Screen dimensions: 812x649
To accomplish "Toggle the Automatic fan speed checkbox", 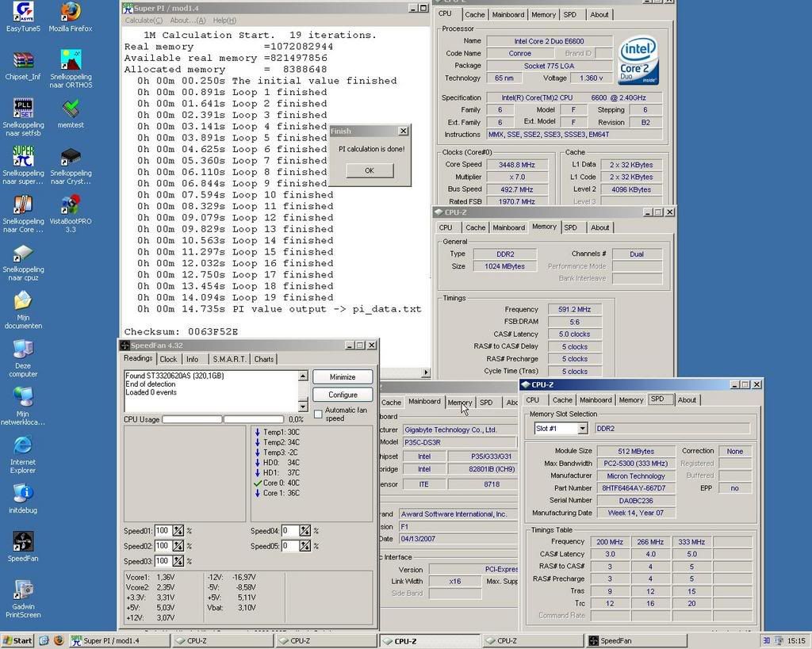I will [x=319, y=414].
